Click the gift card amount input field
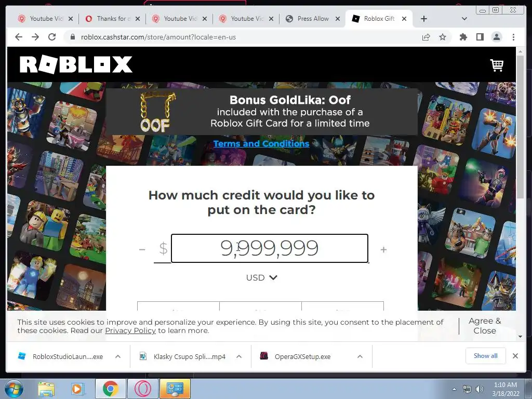This screenshot has height=399, width=532. 270,248
